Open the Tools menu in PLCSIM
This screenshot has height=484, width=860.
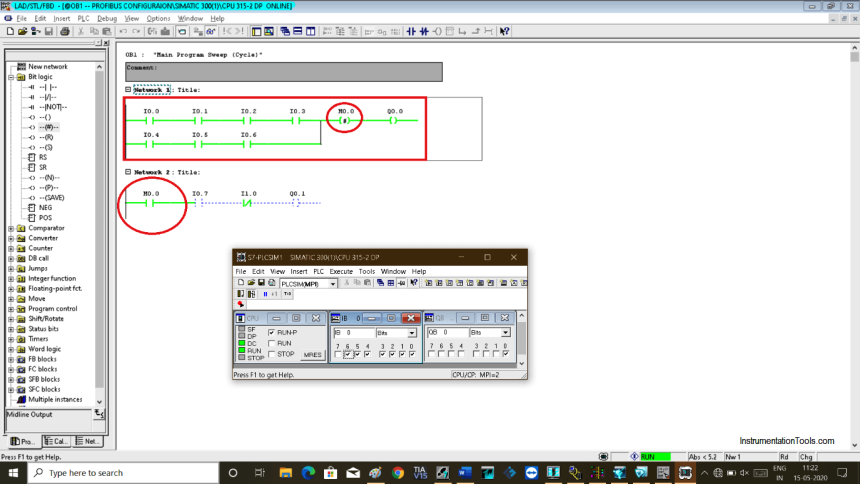click(366, 271)
